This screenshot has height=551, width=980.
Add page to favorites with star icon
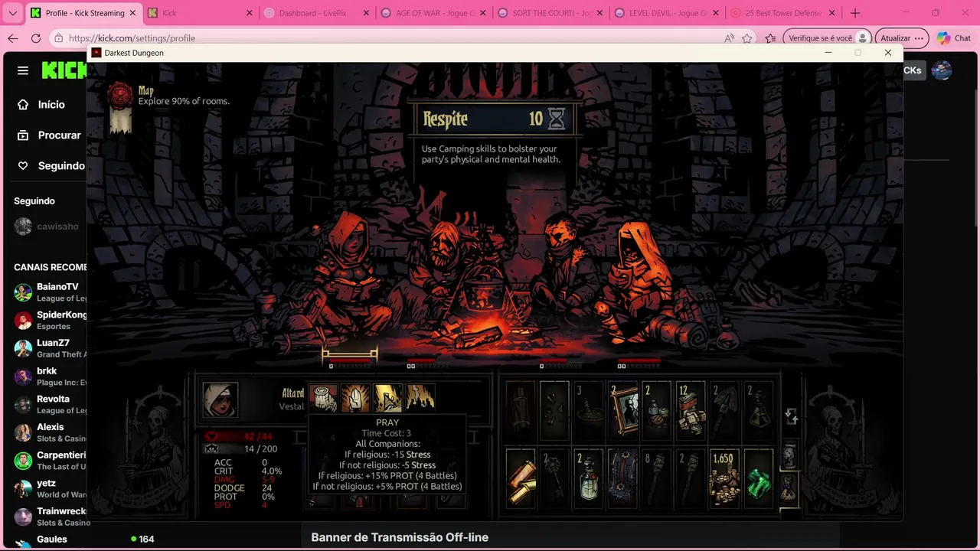[x=747, y=38]
